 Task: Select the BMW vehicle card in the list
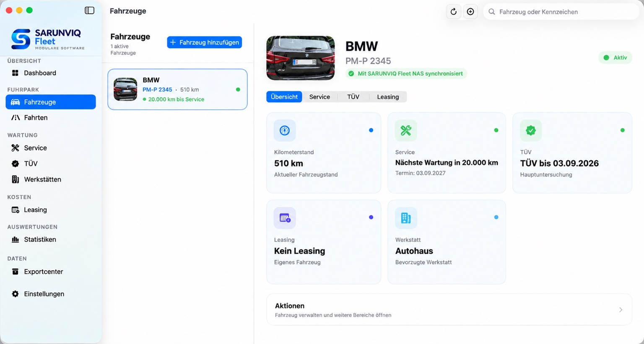(177, 89)
